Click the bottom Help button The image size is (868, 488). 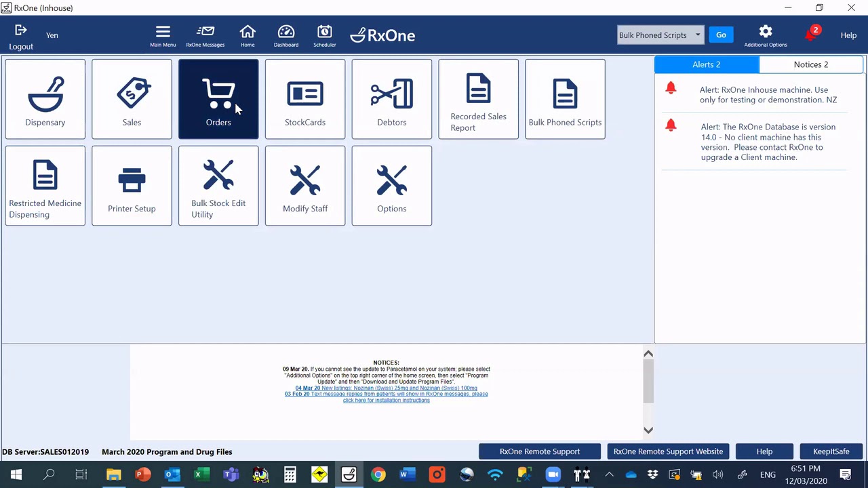(x=764, y=451)
